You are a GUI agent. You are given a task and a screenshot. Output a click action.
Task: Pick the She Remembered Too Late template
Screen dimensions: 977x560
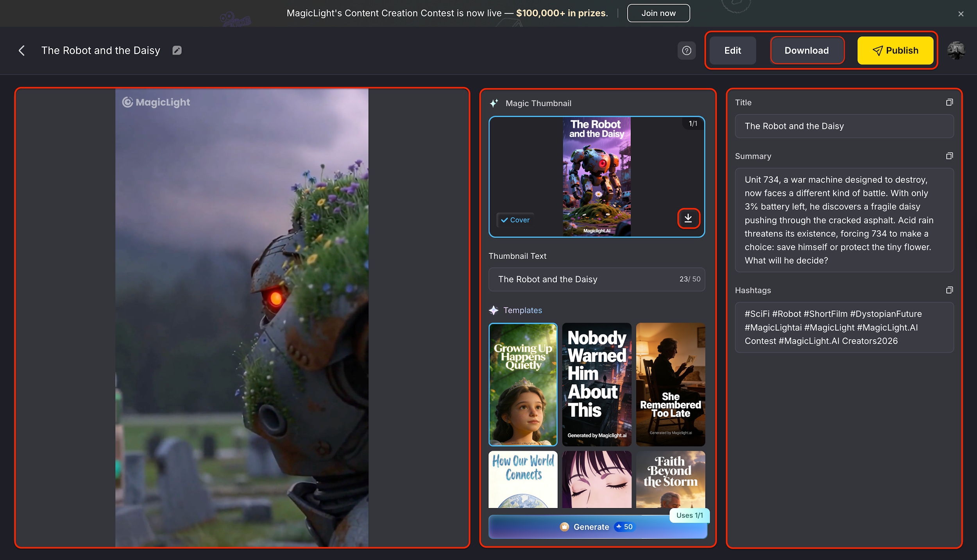tap(671, 384)
